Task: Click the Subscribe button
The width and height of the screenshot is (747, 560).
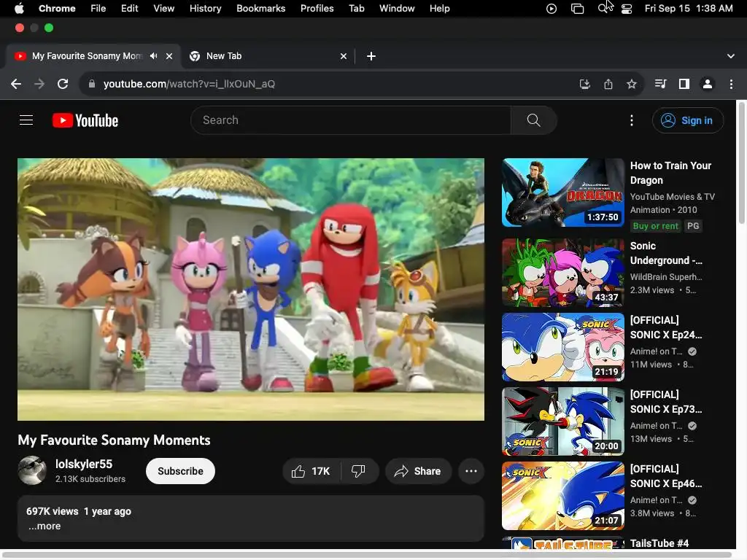Action: [180, 471]
